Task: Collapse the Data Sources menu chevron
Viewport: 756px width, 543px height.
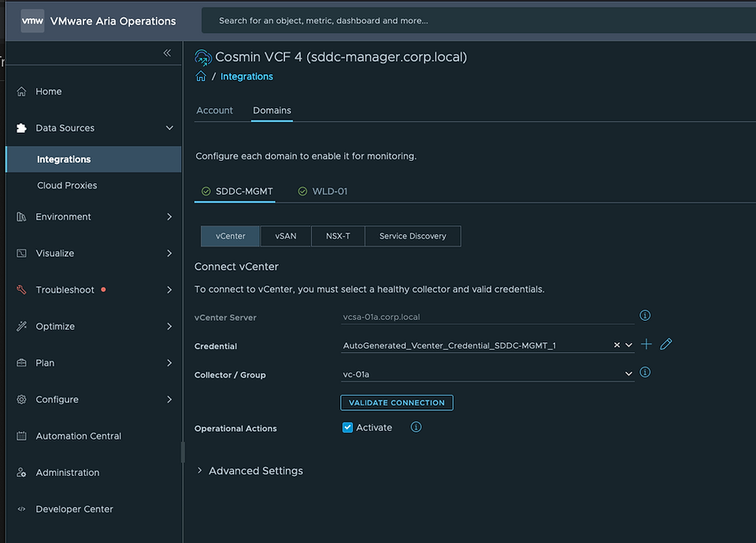Action: coord(169,128)
